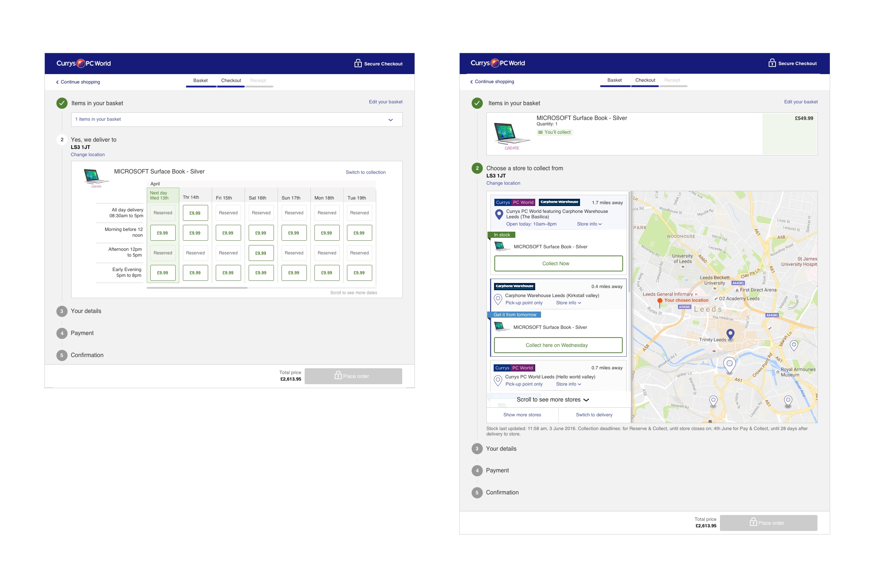
Task: Click £549.99 price in right basket
Action: click(x=804, y=119)
